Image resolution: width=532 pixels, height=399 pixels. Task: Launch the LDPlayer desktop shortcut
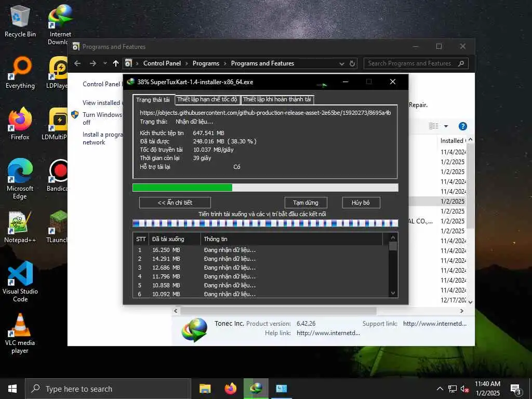point(58,73)
